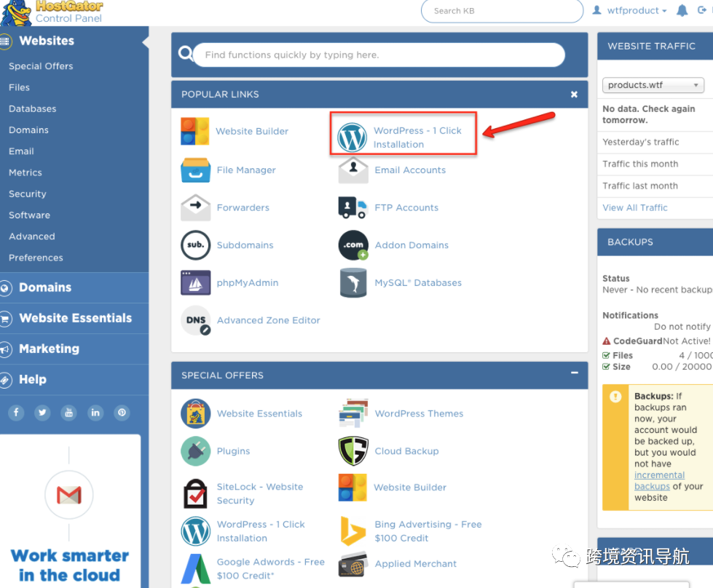The width and height of the screenshot is (713, 588).
Task: Open the Cloud Backup link
Action: tap(406, 451)
